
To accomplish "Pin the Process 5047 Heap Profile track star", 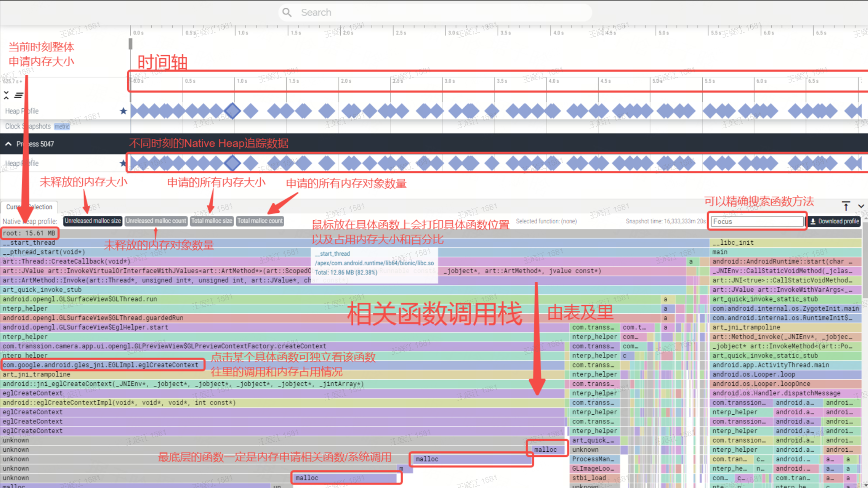I will [x=123, y=163].
